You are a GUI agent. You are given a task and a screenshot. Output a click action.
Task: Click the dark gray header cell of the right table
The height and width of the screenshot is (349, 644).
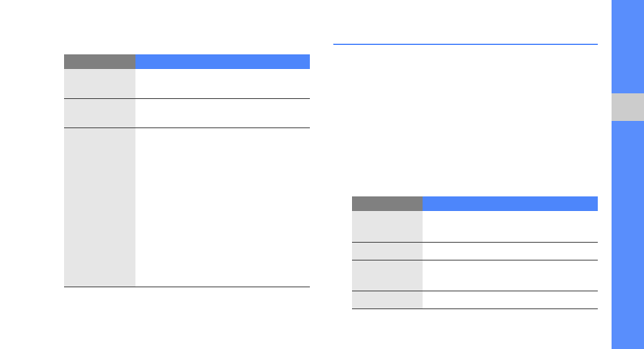[x=387, y=203]
